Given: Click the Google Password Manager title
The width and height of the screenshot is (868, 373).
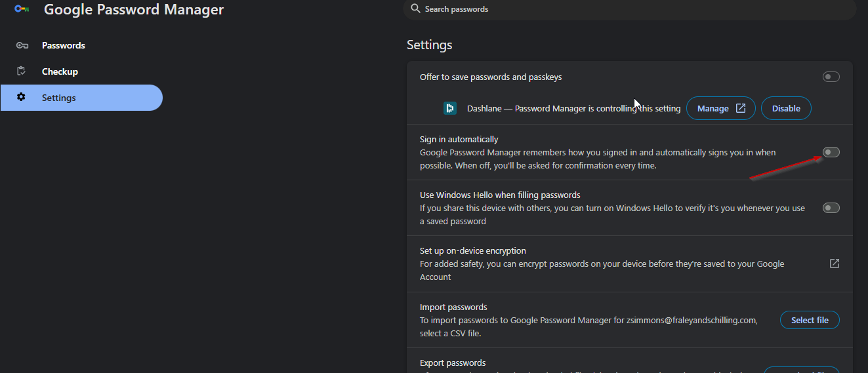Looking at the screenshot, I should 134,10.
